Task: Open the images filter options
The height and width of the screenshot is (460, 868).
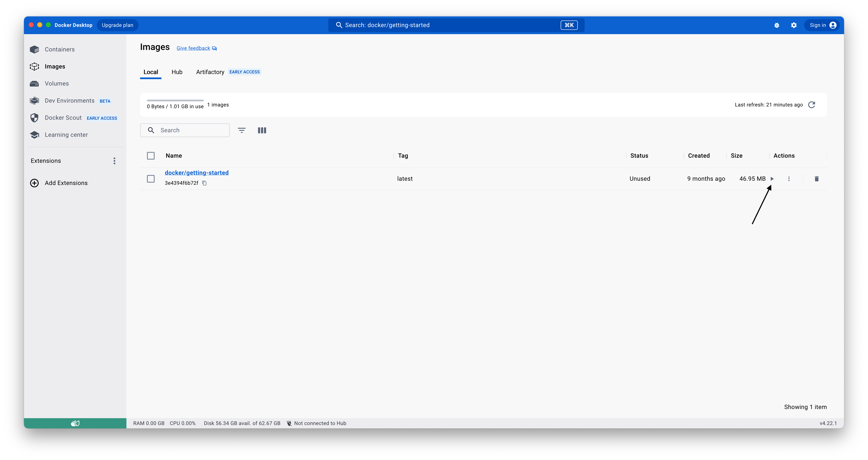Action: point(242,130)
